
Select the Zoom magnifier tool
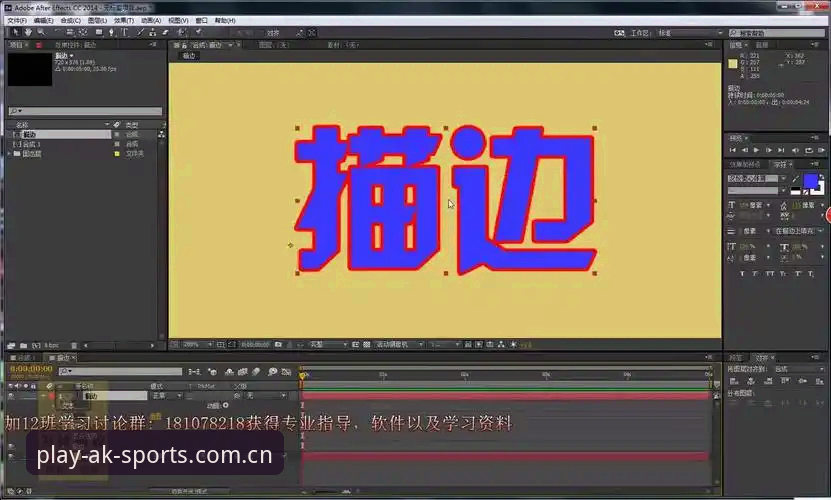(41, 32)
